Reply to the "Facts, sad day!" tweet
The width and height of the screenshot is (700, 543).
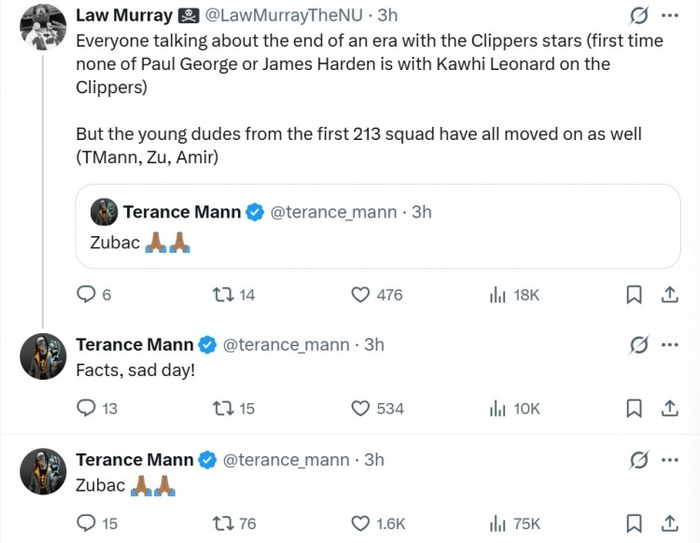coord(87,408)
